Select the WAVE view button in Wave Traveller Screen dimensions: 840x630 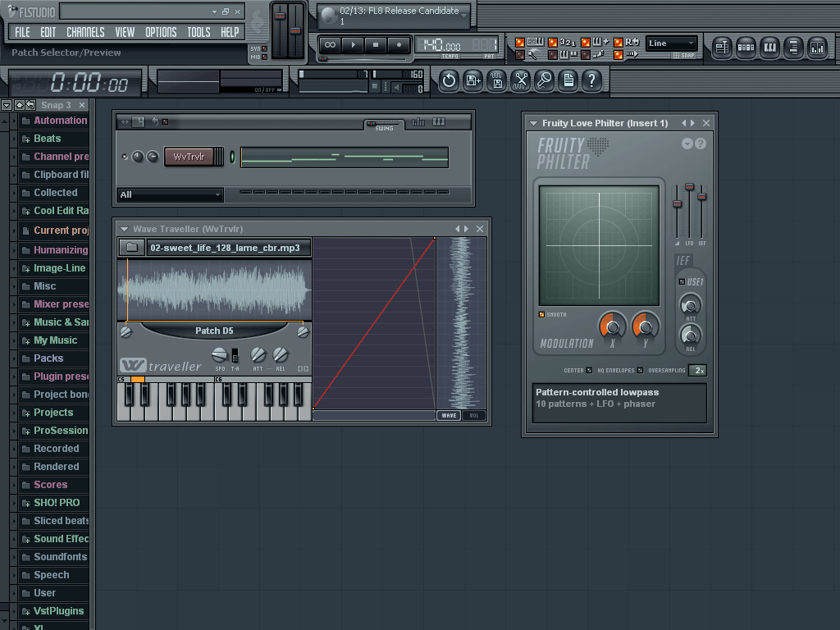click(x=449, y=415)
